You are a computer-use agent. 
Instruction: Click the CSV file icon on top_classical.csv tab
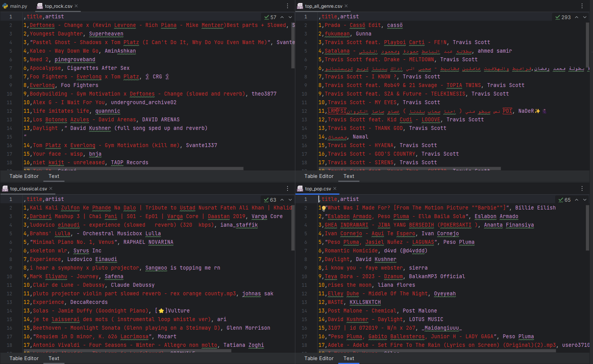click(x=5, y=188)
